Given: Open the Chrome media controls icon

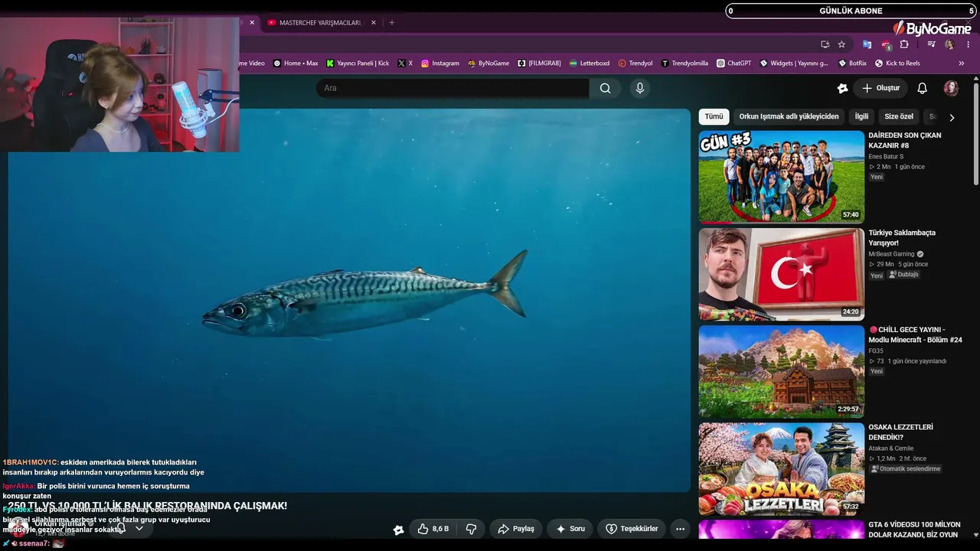Looking at the screenshot, I should [931, 44].
